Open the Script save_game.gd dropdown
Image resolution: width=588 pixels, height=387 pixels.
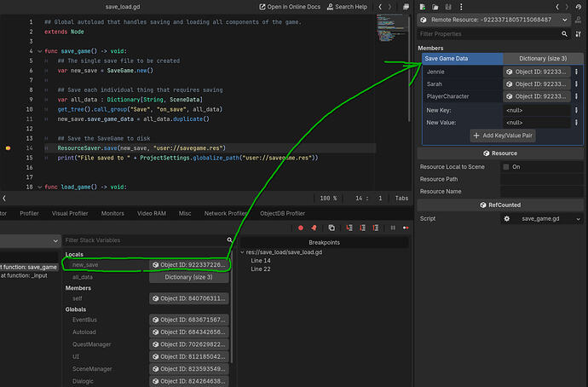tap(579, 218)
